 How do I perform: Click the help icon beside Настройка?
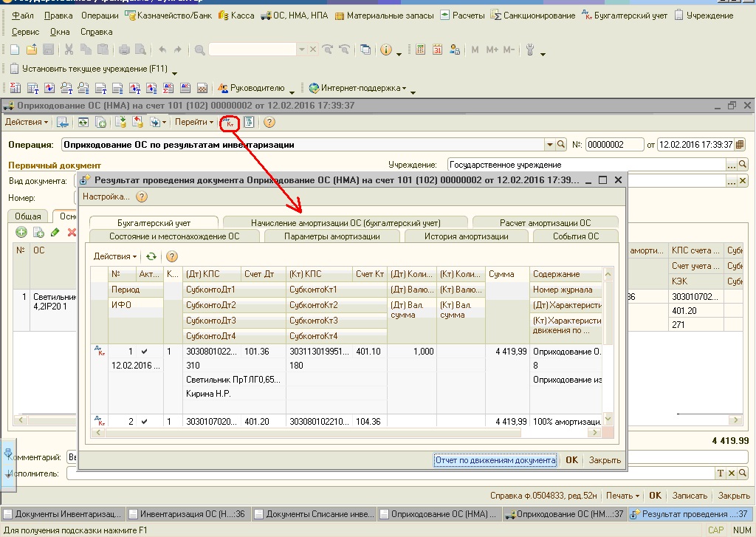[x=142, y=197]
